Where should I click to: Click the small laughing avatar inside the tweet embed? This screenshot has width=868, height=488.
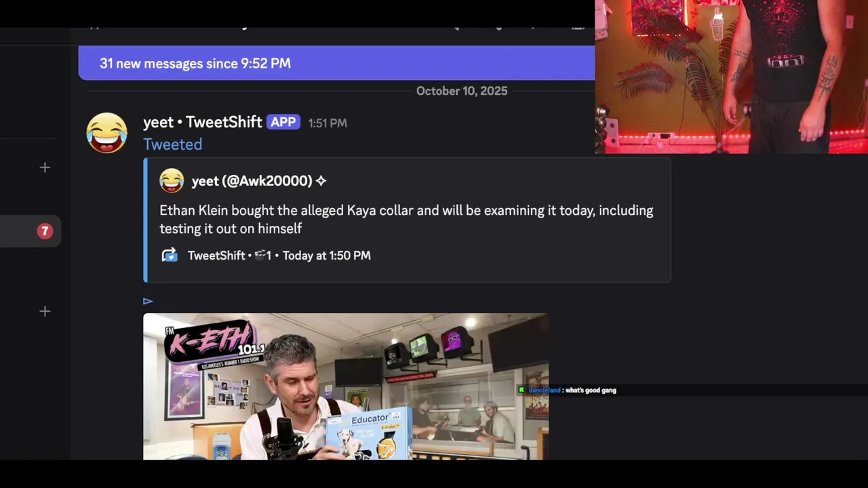tap(172, 181)
